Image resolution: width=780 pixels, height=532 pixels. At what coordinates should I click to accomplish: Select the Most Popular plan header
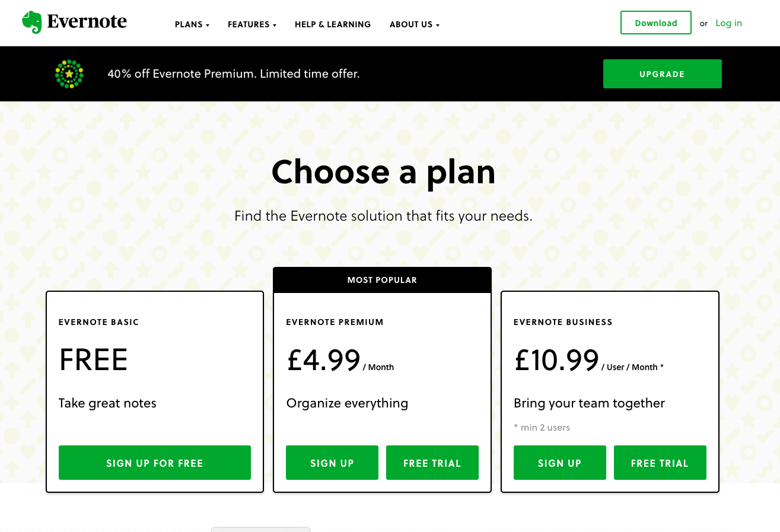382,280
